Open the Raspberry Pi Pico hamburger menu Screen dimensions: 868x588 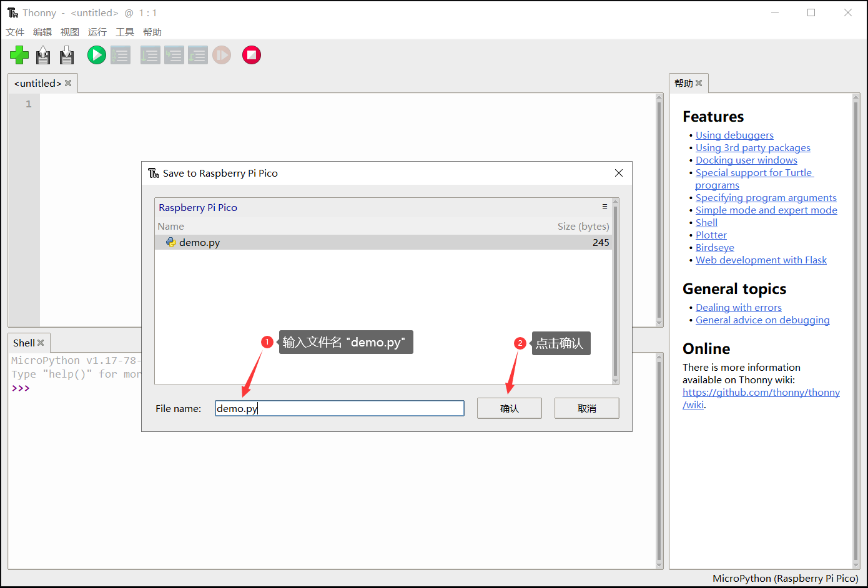click(x=604, y=207)
